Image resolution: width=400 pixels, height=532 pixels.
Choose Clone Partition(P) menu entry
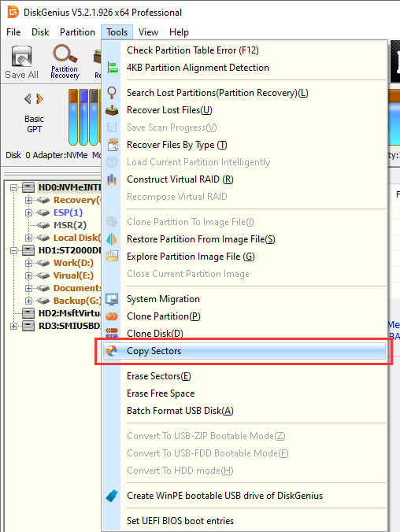click(244, 316)
